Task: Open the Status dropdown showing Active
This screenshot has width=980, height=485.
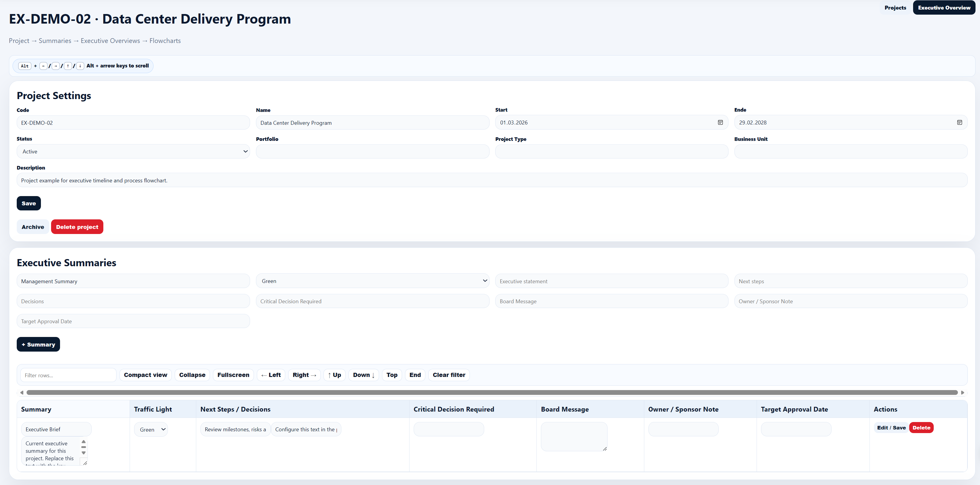Action: click(133, 151)
